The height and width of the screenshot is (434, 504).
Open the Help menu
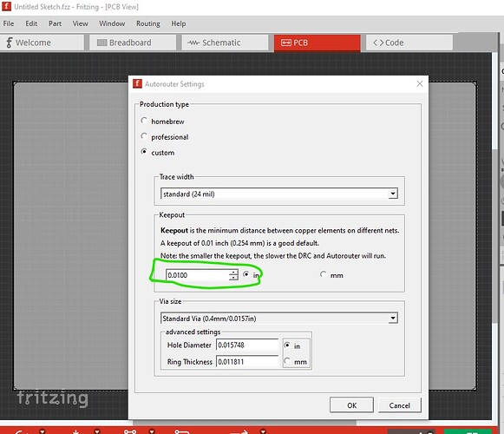[179, 23]
